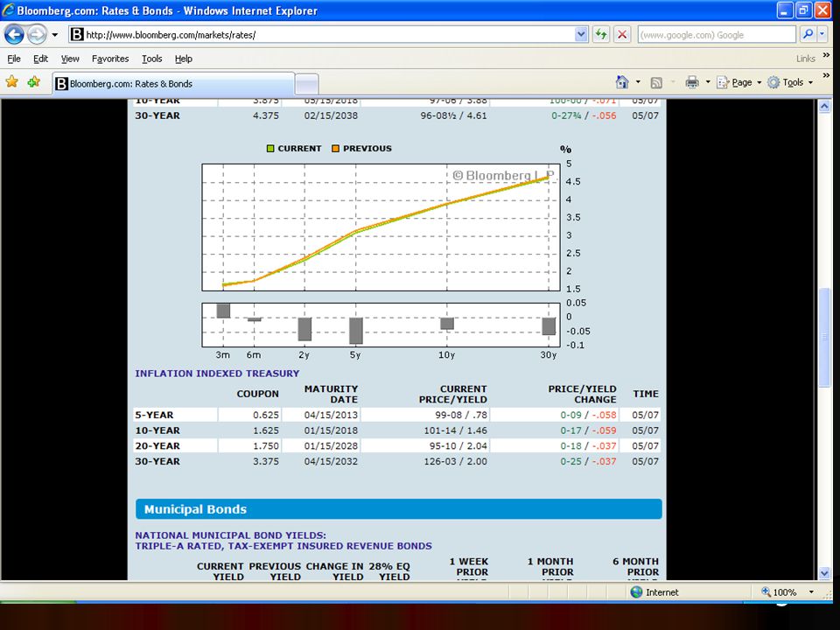Screen dimensions: 840x630
Task: Click the 126-03 / 2.00 price value
Action: [455, 461]
